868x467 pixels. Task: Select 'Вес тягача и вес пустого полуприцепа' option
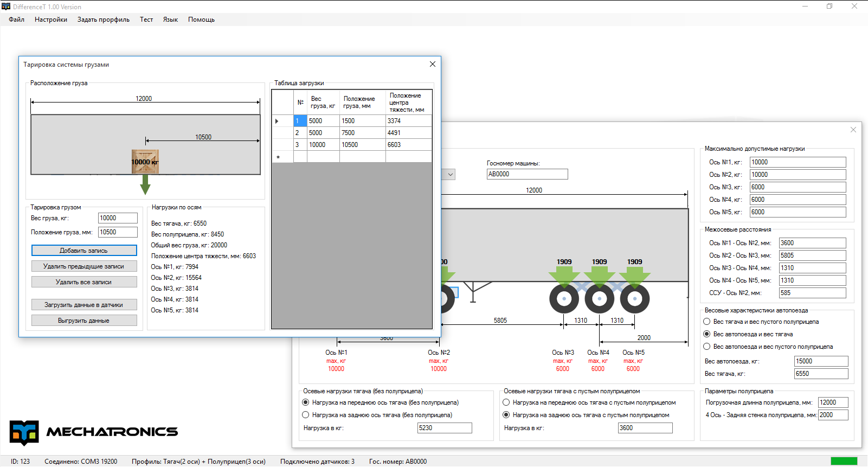707,322
